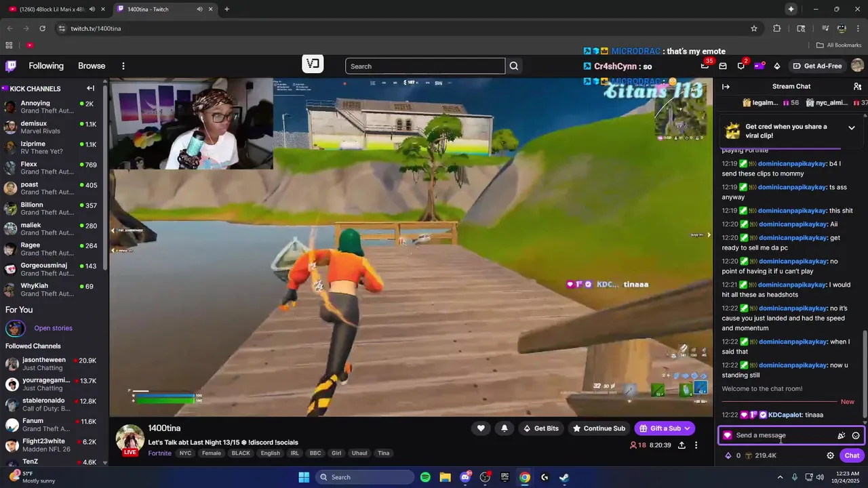The image size is (868, 488).
Task: Toggle the notification bell for 1400tina
Action: [x=505, y=428]
